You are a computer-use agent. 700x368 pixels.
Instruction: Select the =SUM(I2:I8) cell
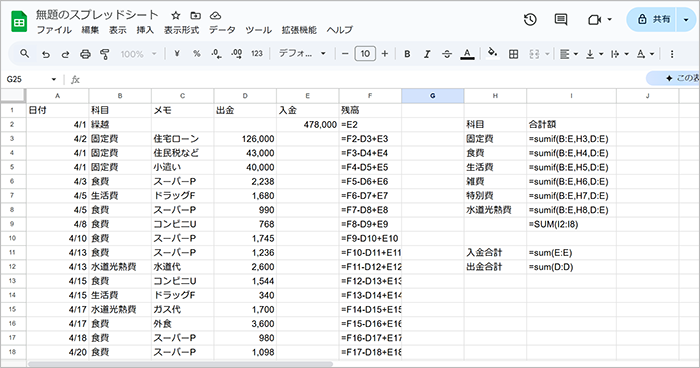[571, 224]
